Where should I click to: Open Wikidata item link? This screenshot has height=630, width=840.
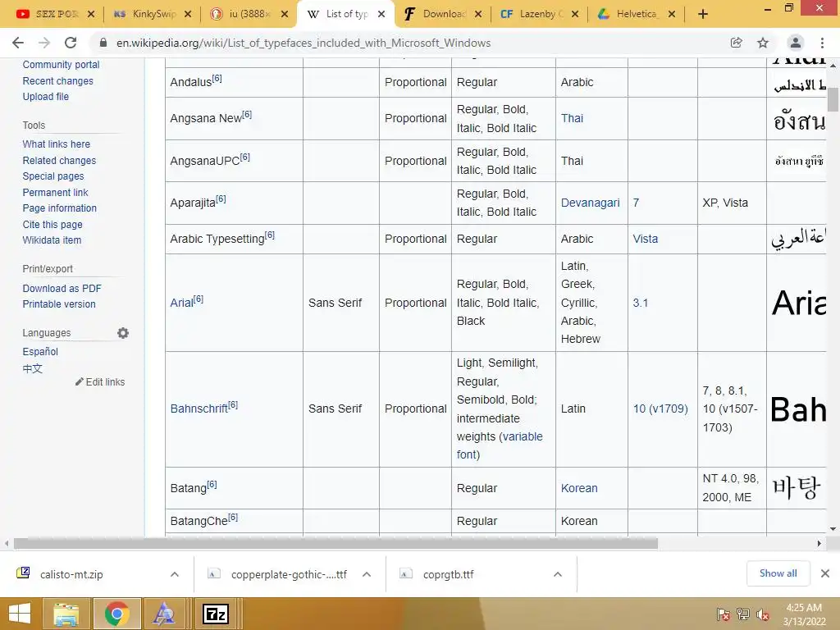[x=52, y=240]
